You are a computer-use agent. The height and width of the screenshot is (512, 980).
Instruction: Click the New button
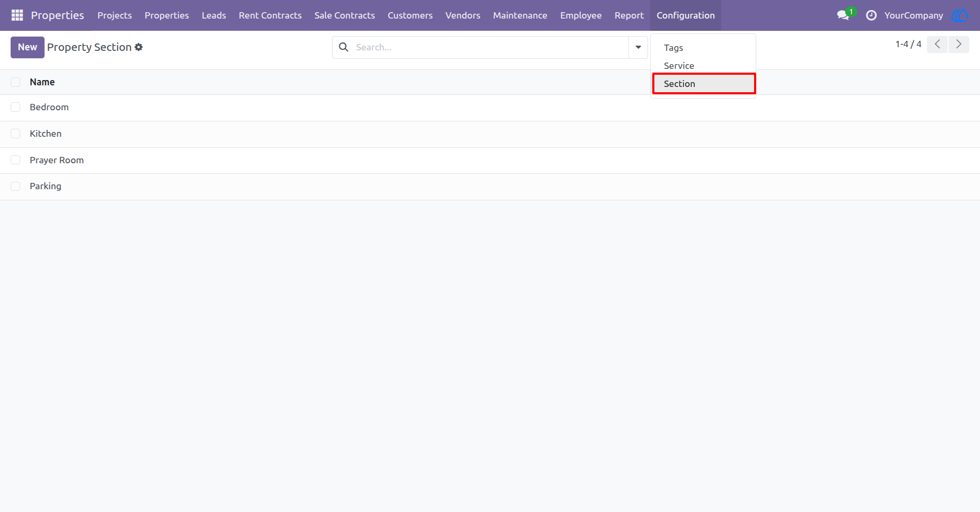click(28, 47)
